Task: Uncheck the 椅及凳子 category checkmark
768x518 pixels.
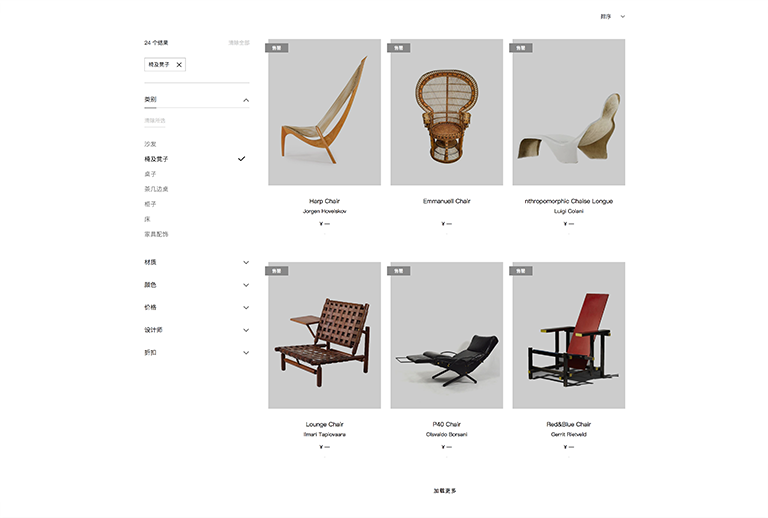Action: click(x=241, y=159)
